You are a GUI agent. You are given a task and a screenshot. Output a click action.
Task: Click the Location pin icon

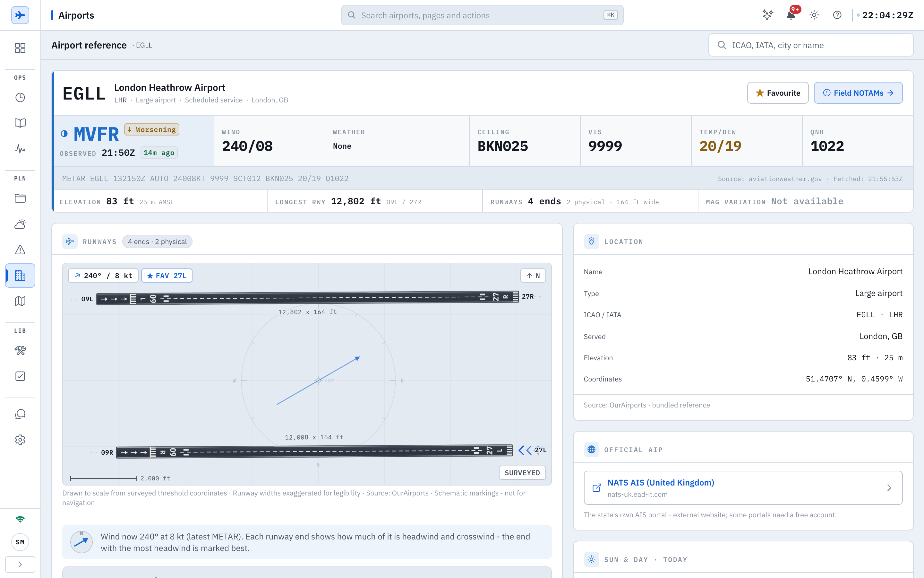591,241
